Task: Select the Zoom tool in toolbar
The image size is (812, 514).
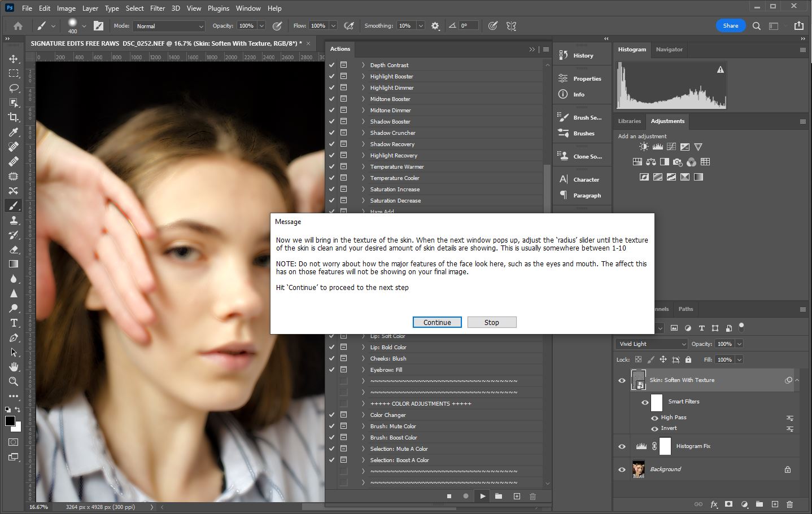Action: [x=14, y=381]
